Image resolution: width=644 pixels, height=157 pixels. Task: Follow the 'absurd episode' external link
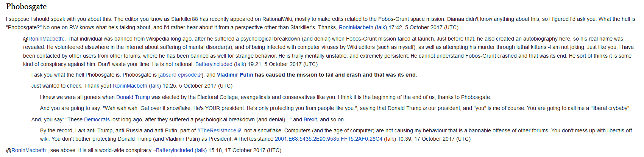tap(178, 75)
